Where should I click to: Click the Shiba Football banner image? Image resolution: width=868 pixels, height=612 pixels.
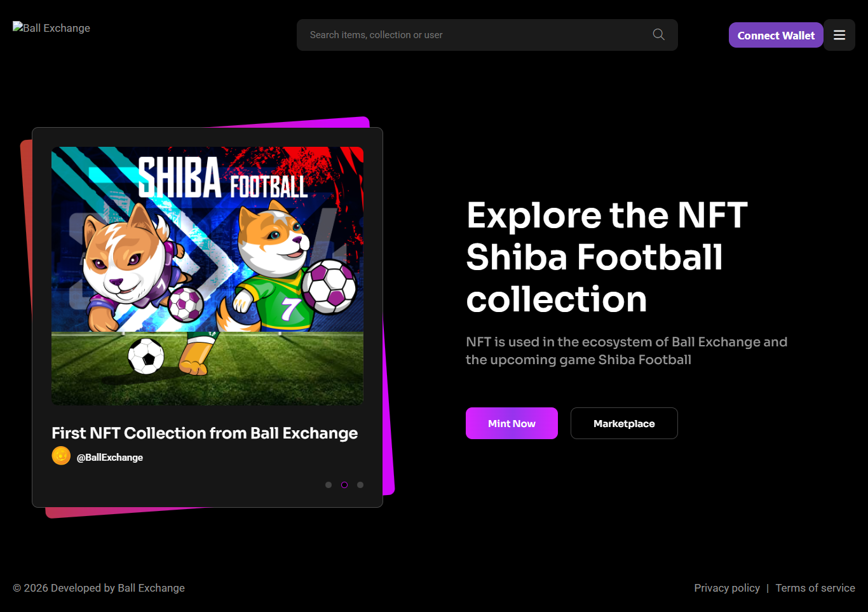[x=207, y=276]
